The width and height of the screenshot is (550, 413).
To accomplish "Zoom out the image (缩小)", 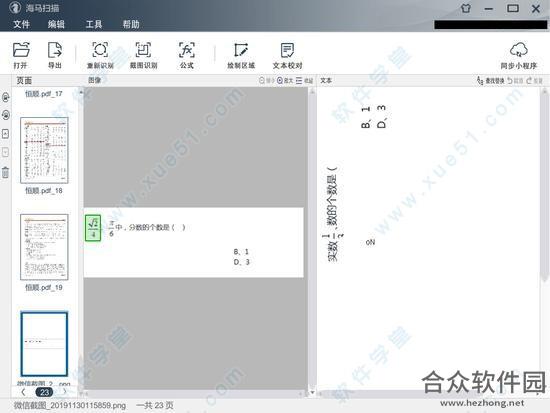I will (x=266, y=80).
